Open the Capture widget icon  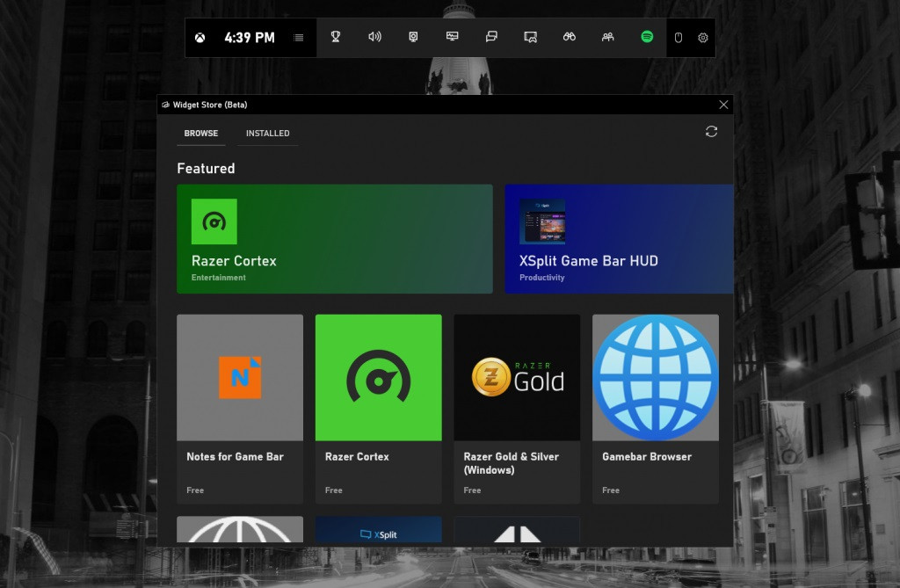[413, 37]
